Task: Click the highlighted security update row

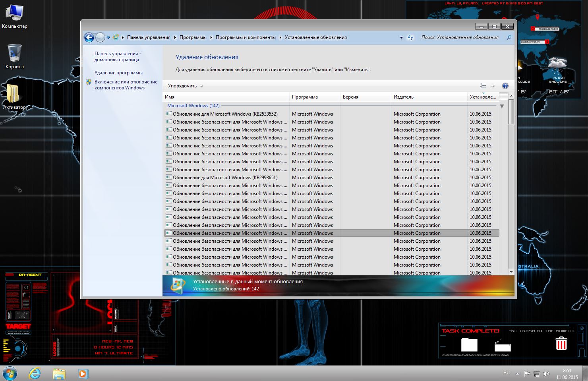Action: click(331, 233)
